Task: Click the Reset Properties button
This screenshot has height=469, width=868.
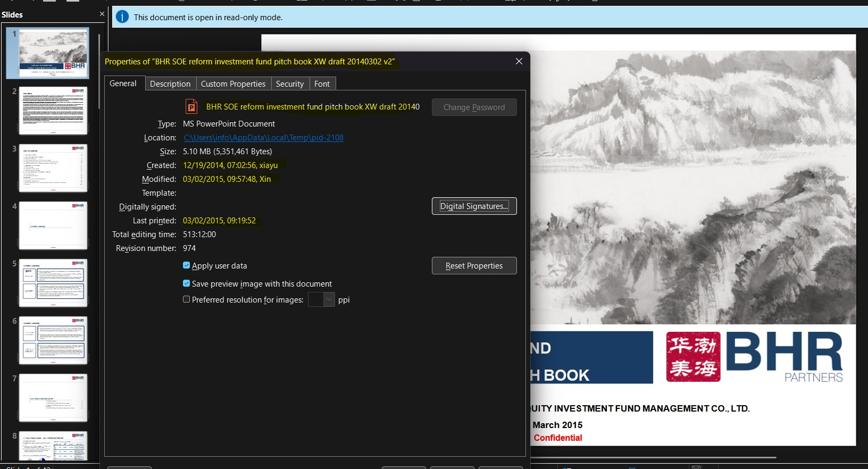Action: [474, 266]
